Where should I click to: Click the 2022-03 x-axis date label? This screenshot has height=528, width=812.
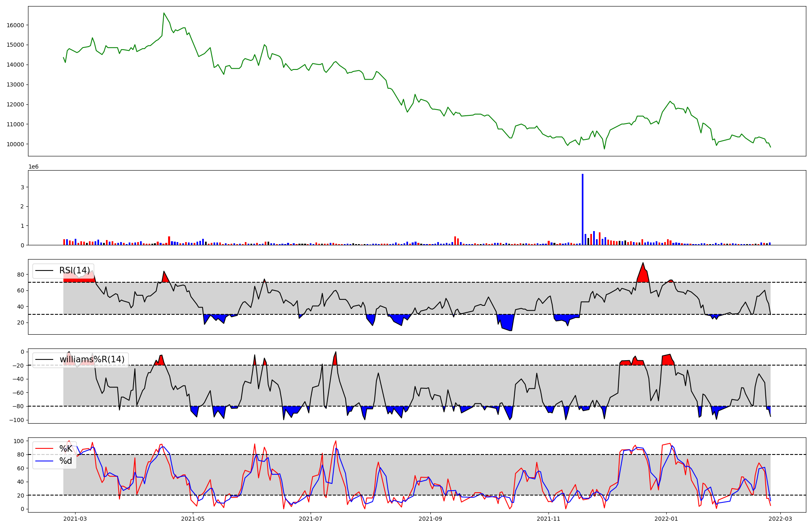click(780, 519)
